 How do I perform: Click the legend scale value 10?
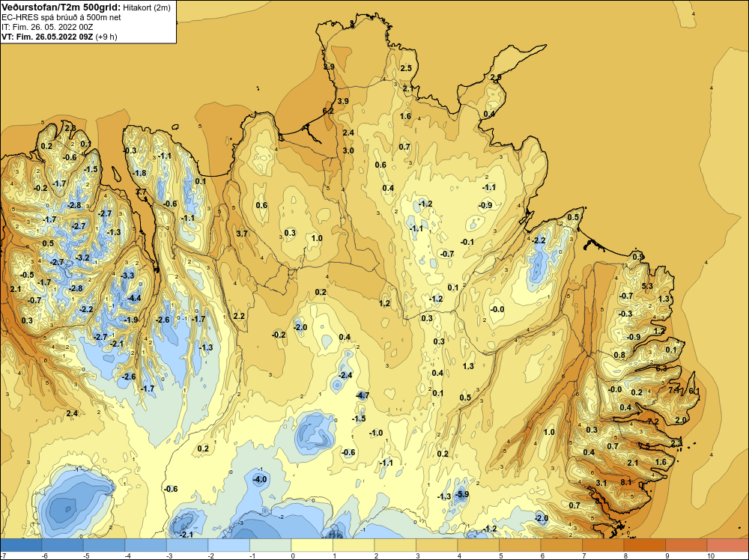(x=710, y=556)
